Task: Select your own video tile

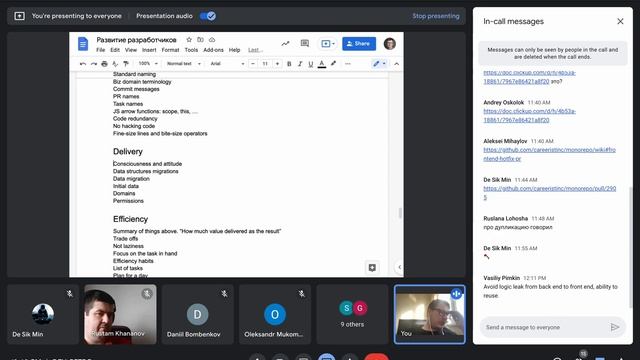Action: (429, 314)
